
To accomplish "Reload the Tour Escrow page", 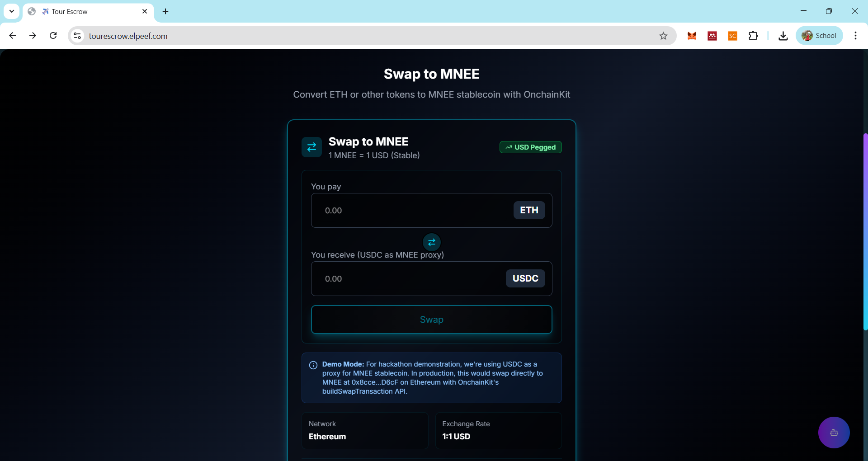I will click(53, 36).
